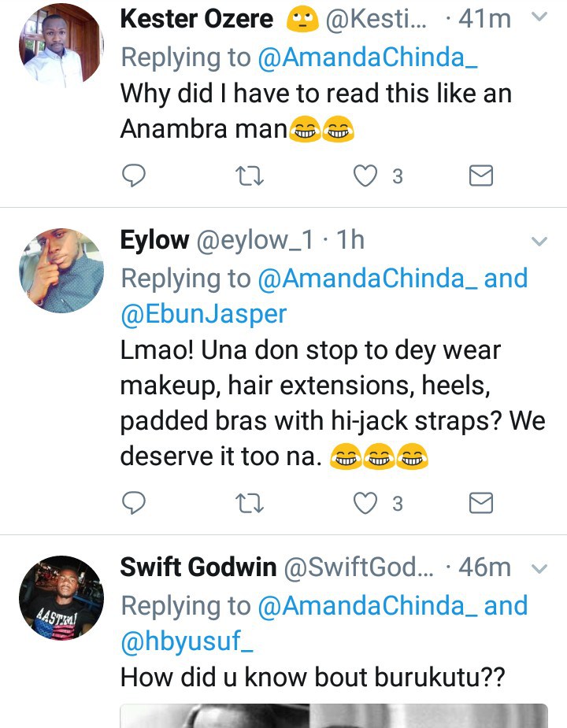Send Kester Ozere's tweet via direct message
Screen dimensions: 567x728
[x=480, y=176]
